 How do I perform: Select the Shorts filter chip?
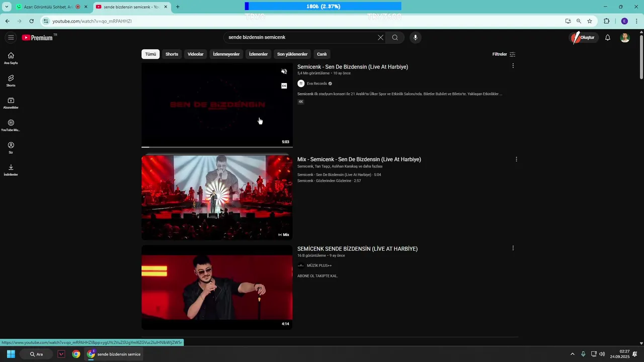pos(172,54)
